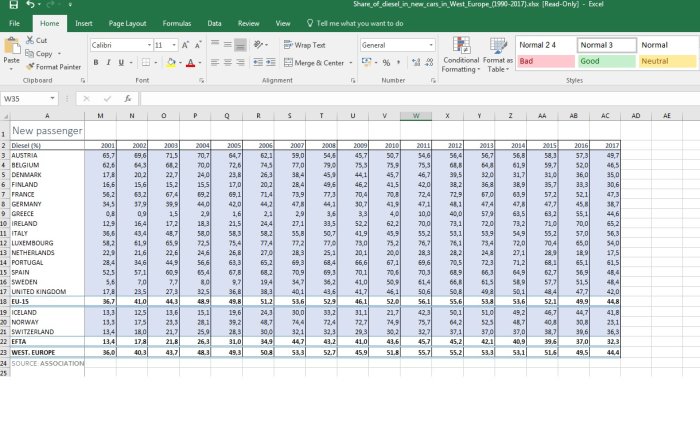Cut the selection with scissors icon
The image size is (700, 423).
click(36, 40)
